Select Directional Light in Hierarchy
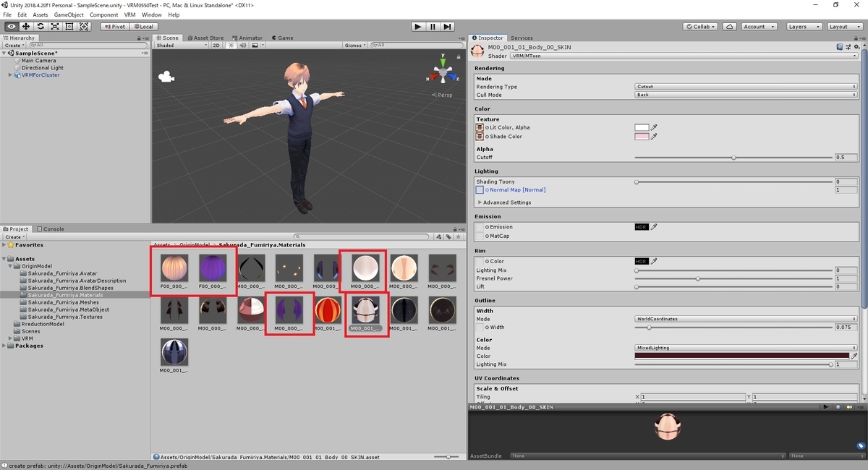Viewport: 868px width, 470px height. 43,68
